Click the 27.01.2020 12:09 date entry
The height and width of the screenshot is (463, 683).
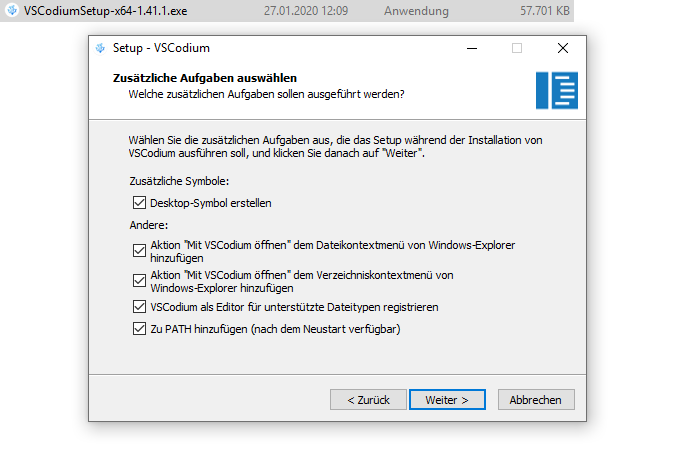(x=306, y=11)
